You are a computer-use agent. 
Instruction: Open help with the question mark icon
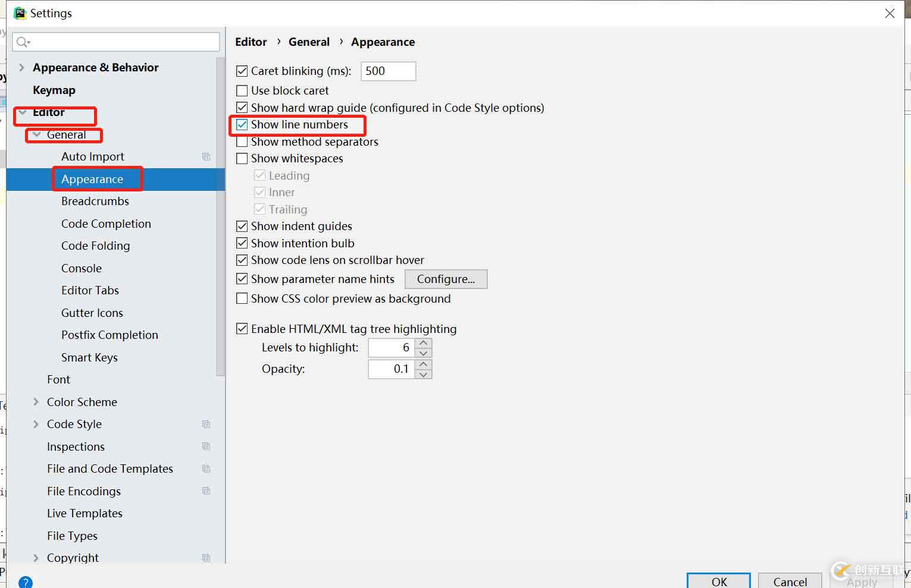pyautogui.click(x=26, y=582)
